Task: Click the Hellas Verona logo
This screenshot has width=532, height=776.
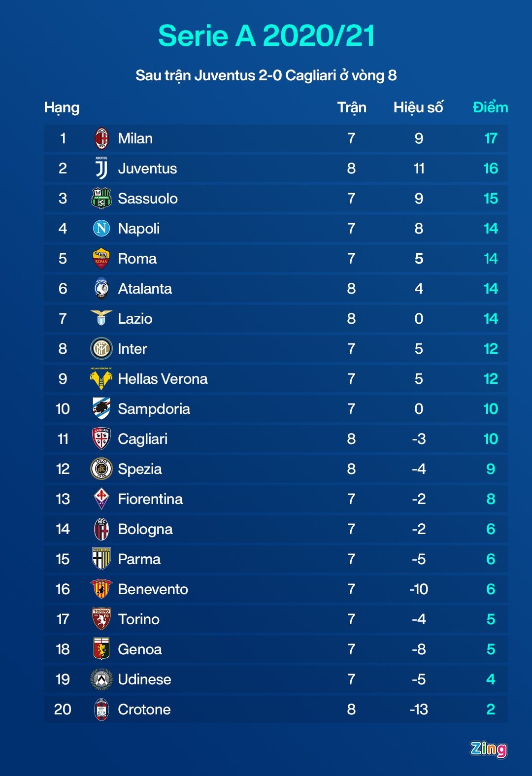Action: coord(101,379)
